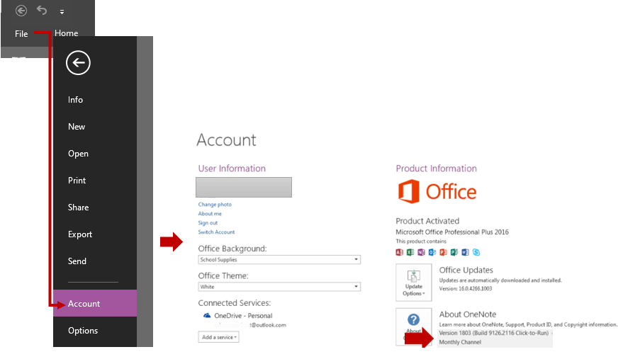
Task: Click the Publisher product icon
Action: pos(454,252)
